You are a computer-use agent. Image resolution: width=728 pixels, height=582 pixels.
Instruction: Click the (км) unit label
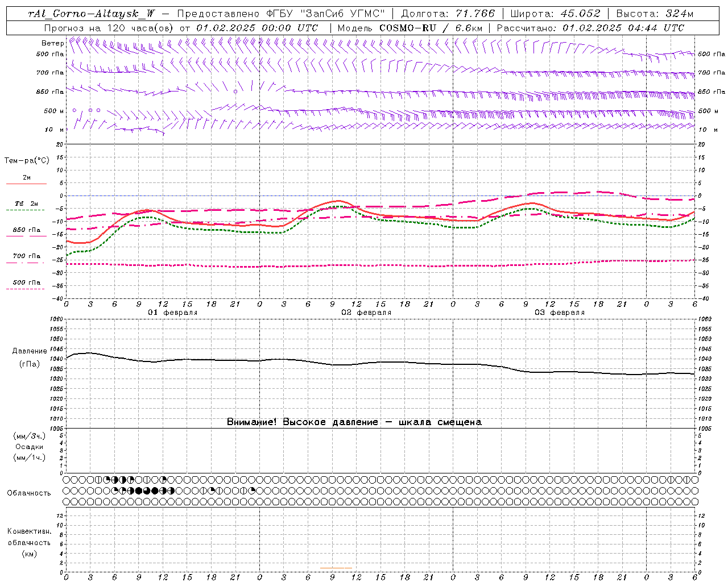[29, 554]
